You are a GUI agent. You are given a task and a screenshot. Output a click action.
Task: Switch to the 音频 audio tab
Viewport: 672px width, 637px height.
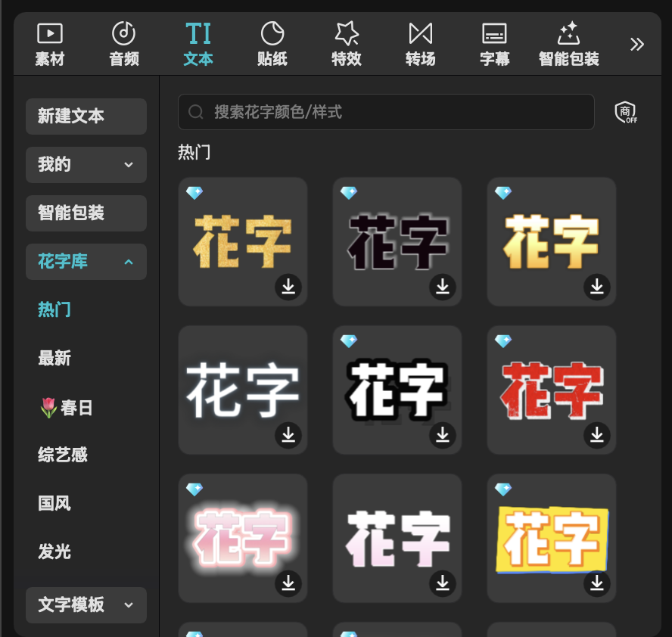[124, 45]
